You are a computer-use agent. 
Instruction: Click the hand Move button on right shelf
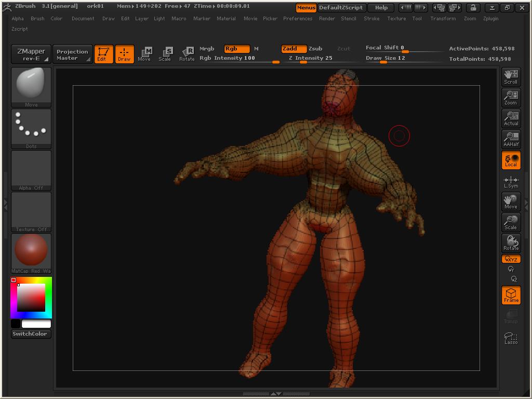click(511, 202)
